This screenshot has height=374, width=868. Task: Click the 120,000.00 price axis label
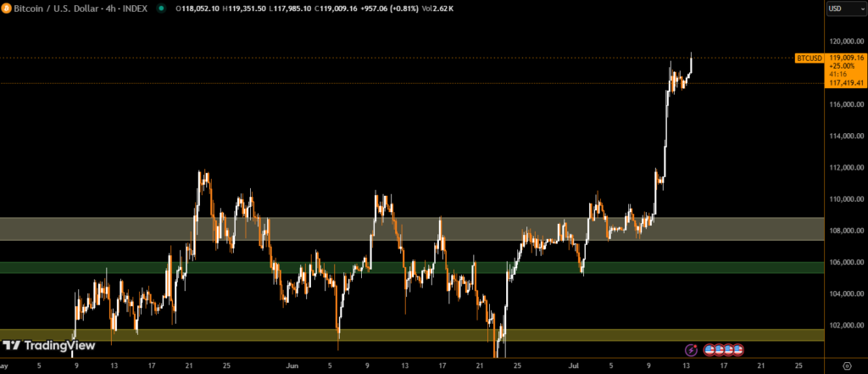pyautogui.click(x=847, y=41)
